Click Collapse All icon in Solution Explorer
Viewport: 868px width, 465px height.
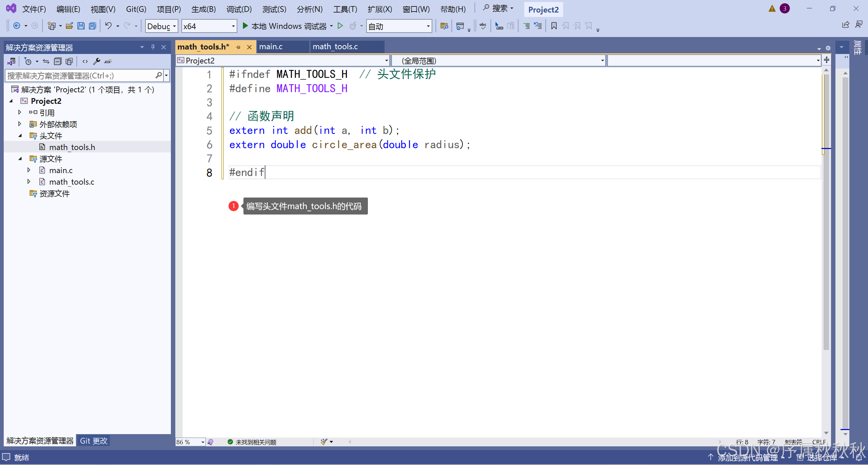(58, 61)
